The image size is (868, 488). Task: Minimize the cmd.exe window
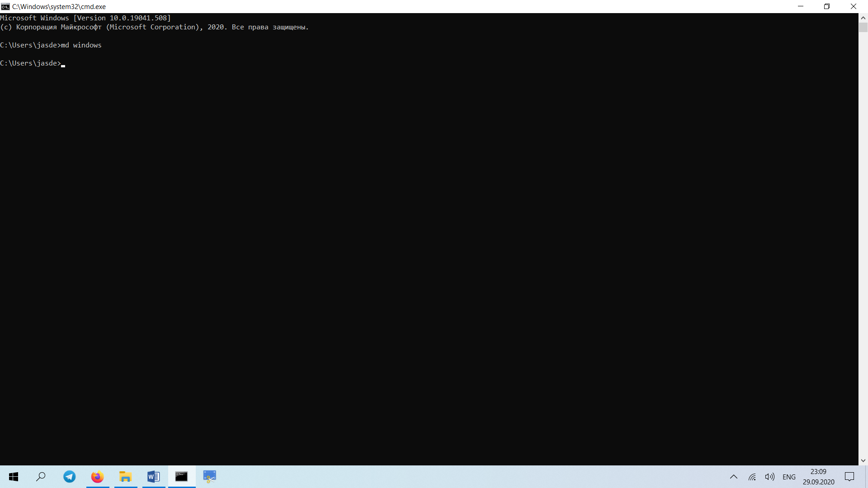801,6
